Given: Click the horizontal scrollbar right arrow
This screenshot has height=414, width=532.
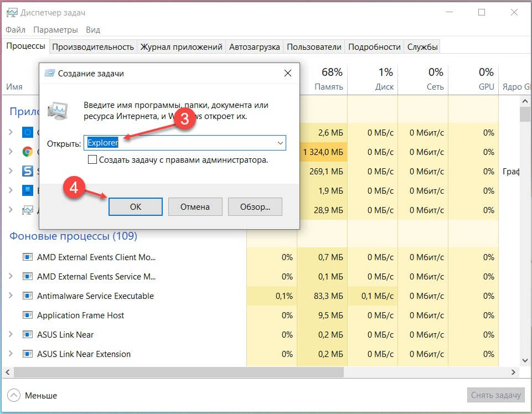Looking at the screenshot, I should (513, 372).
